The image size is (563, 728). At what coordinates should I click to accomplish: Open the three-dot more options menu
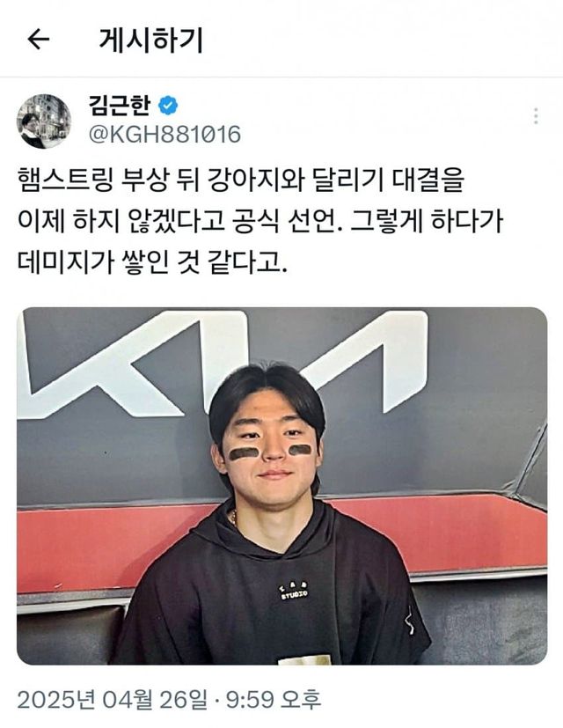click(x=536, y=116)
